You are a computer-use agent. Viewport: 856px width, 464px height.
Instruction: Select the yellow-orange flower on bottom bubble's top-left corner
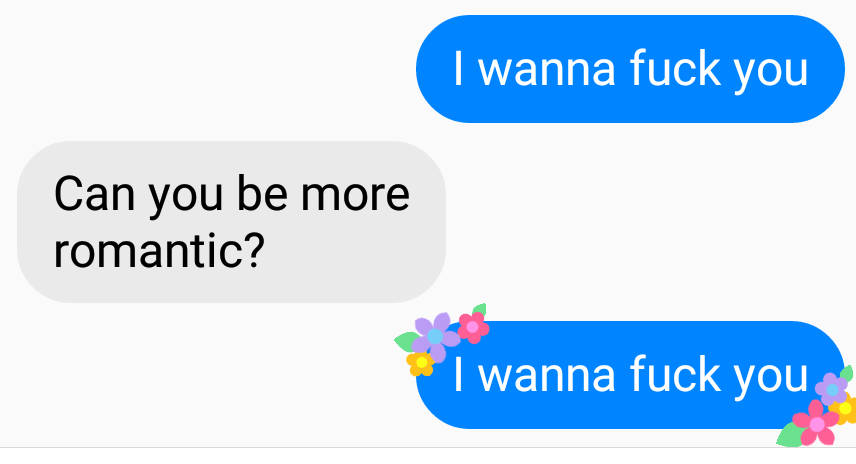[x=421, y=362]
